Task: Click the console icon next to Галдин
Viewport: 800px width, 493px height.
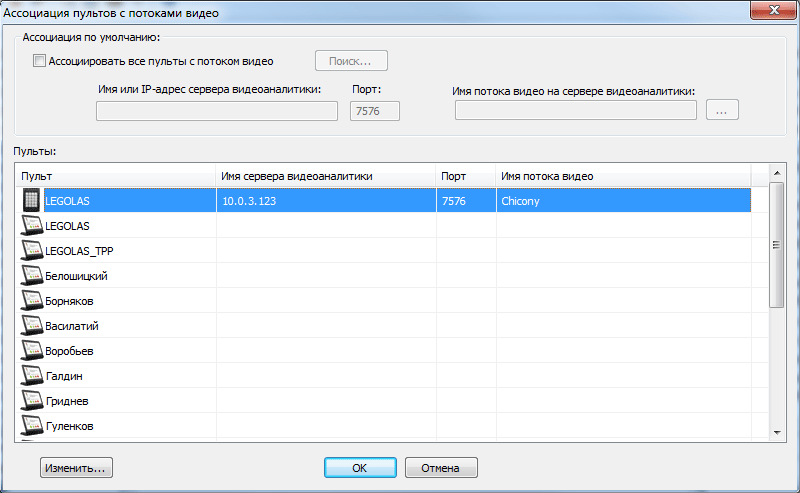Action: pos(32,376)
